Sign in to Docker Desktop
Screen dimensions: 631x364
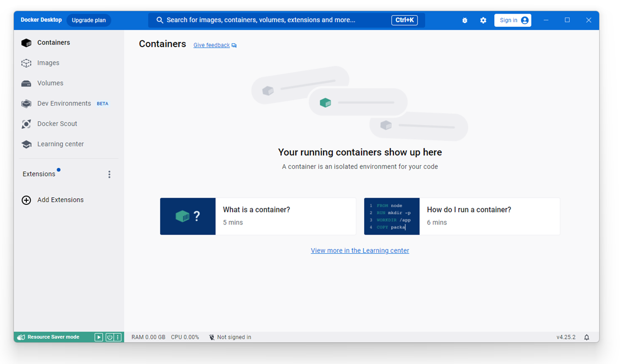tap(512, 20)
